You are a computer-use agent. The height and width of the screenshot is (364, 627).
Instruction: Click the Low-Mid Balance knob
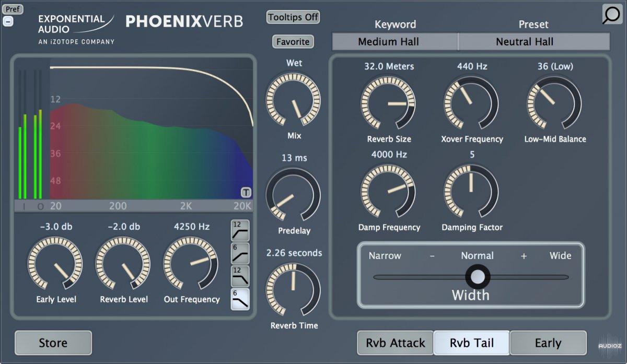554,103
